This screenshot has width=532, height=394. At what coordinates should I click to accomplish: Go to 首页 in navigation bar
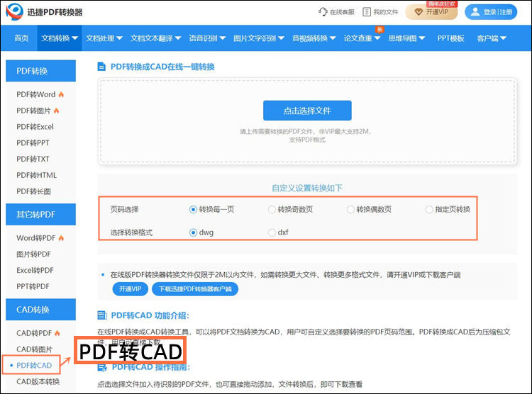click(21, 38)
